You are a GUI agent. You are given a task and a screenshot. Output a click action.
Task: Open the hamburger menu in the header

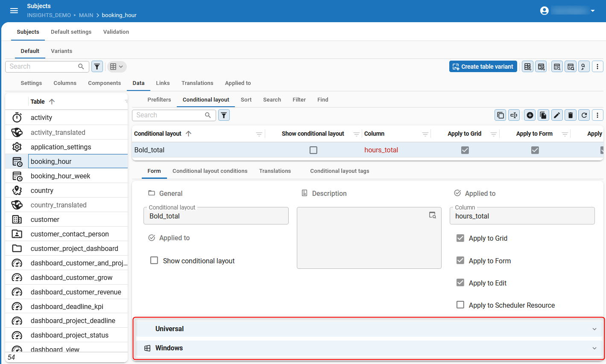pos(14,11)
